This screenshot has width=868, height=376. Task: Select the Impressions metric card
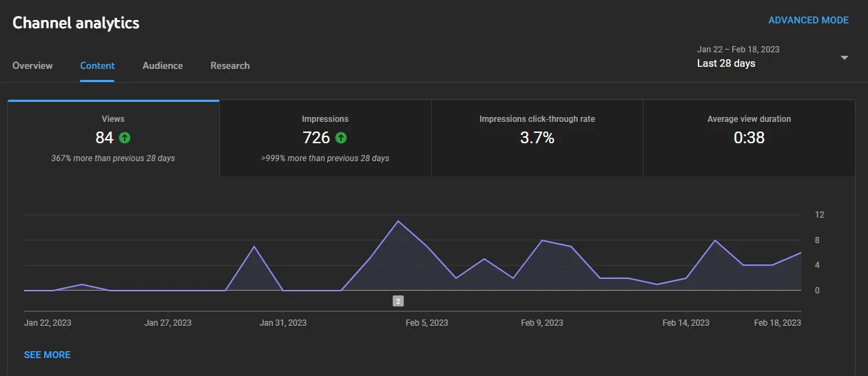coord(325,138)
